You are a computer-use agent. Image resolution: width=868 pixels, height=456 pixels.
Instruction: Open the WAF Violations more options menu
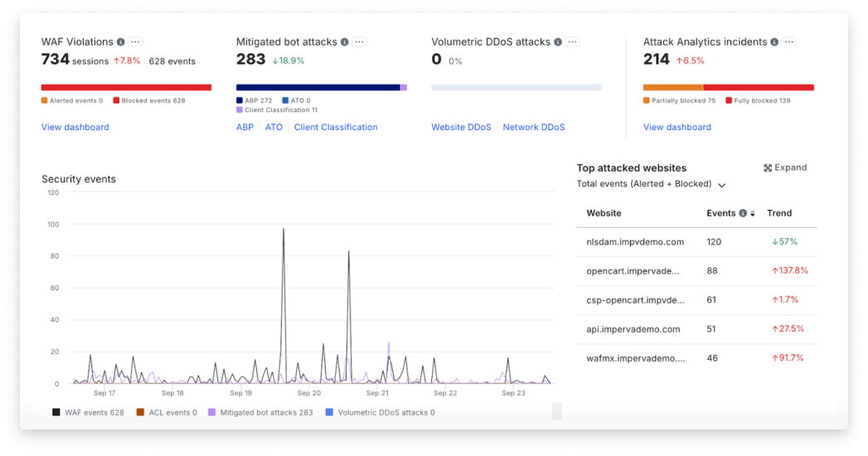click(136, 41)
